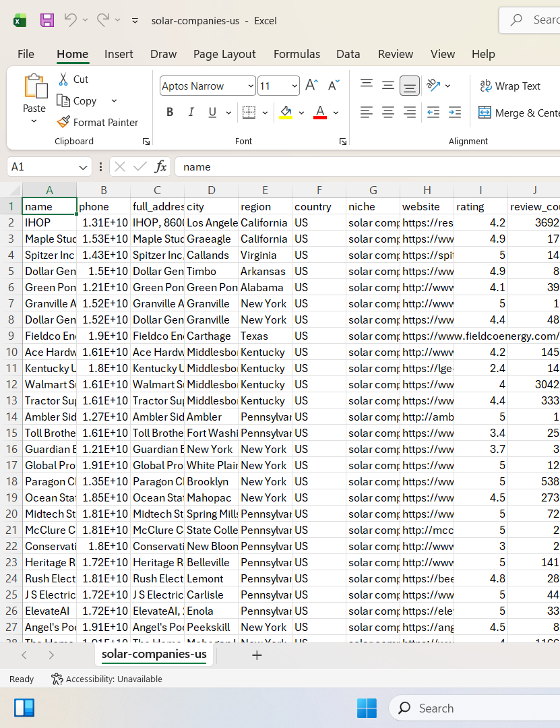Screen dimensions: 560x728
Task: Click the Paste clipboard icon
Action: 35,86
